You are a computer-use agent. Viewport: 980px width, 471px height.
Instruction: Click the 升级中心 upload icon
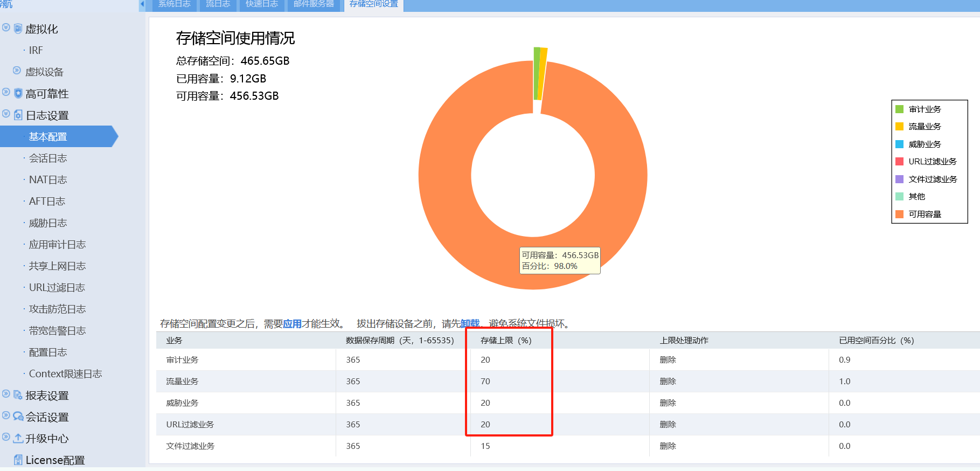[18, 438]
